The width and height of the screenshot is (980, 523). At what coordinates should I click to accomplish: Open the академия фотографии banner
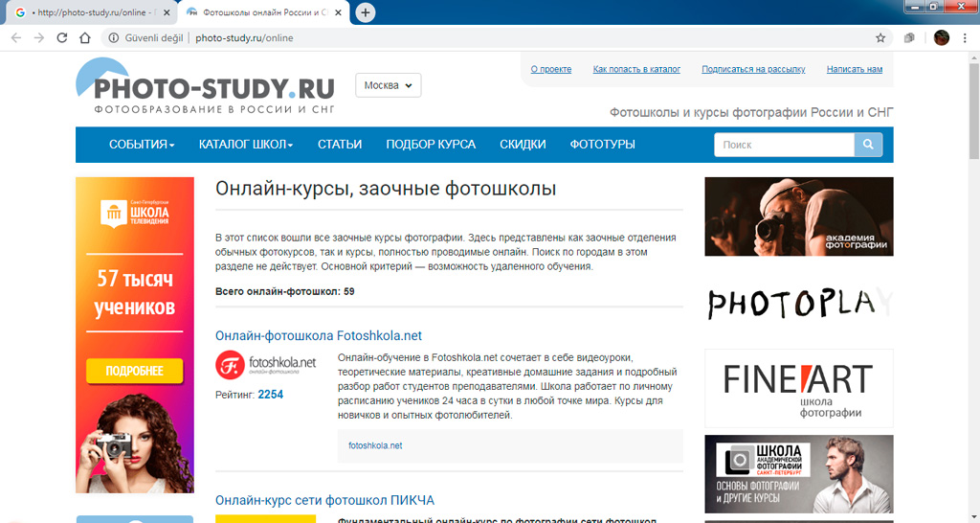click(799, 216)
